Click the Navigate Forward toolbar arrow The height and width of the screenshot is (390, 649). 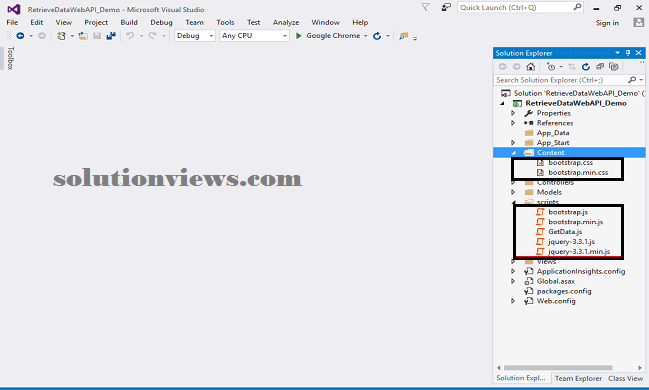pos(42,36)
